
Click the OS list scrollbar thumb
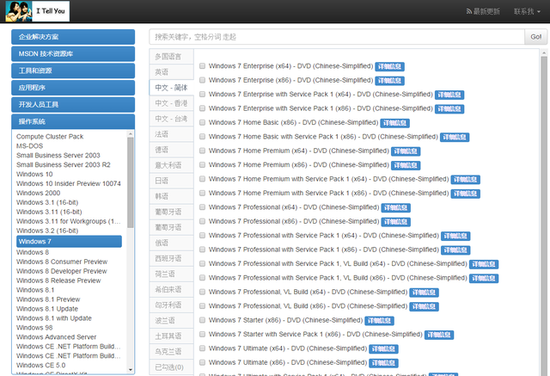tap(130, 182)
